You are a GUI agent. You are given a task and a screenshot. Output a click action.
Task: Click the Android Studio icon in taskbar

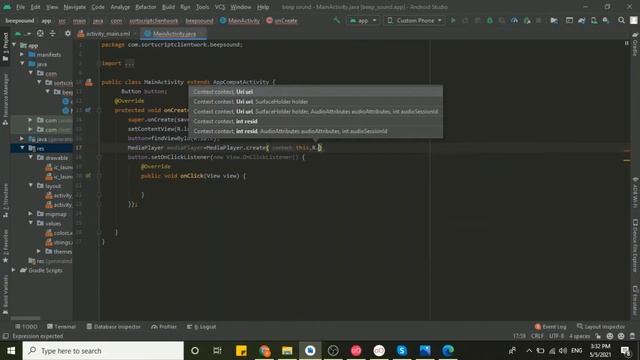(x=310, y=351)
